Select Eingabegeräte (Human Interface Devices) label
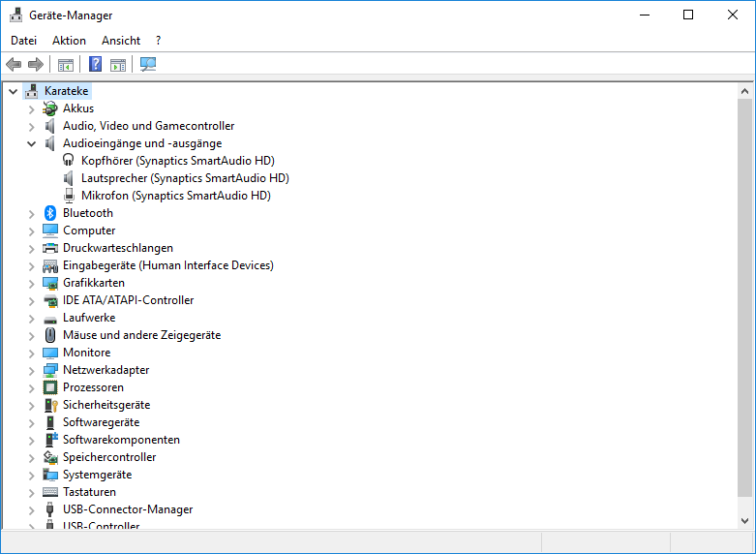 coord(168,265)
